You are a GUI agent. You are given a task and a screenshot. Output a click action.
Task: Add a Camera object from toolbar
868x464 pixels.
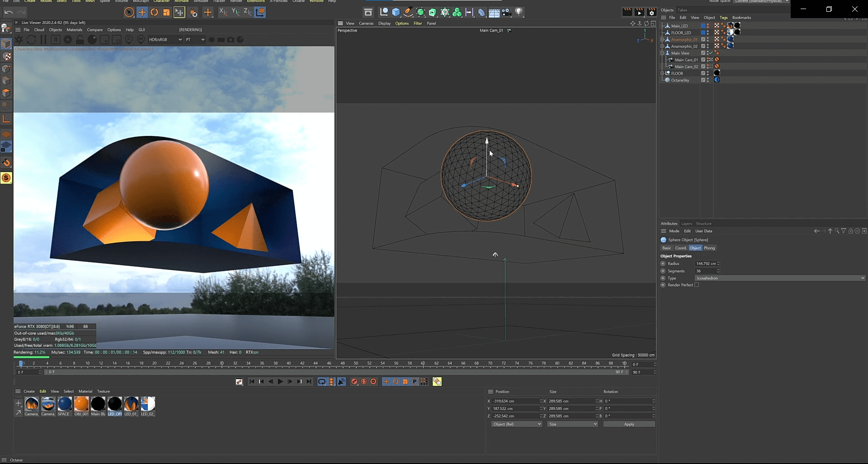click(506, 12)
